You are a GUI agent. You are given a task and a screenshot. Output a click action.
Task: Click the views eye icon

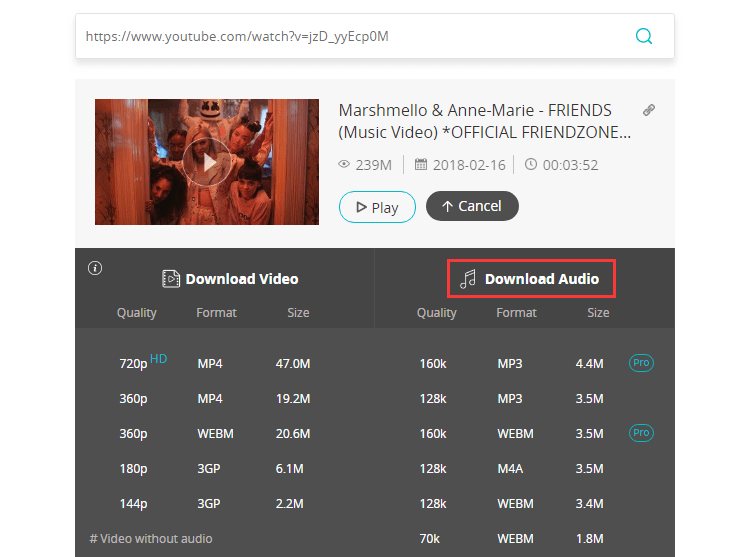coord(344,164)
